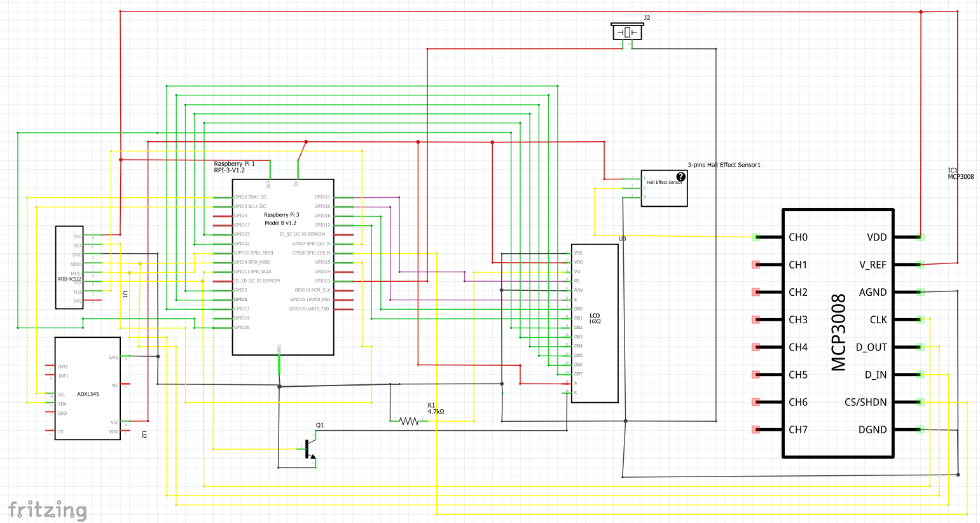The width and height of the screenshot is (980, 523).
Task: Click the 'GPIO18 PCM_CLK' pin label
Action: (x=312, y=290)
